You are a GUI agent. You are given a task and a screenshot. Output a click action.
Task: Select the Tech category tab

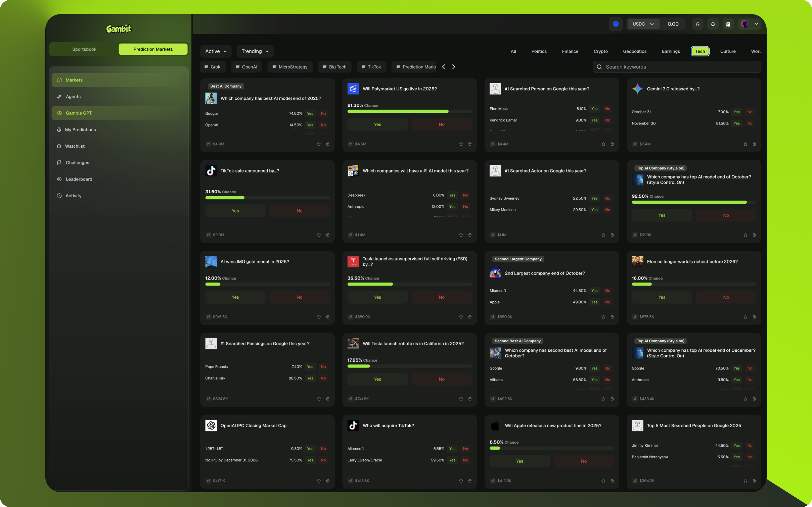coord(700,51)
